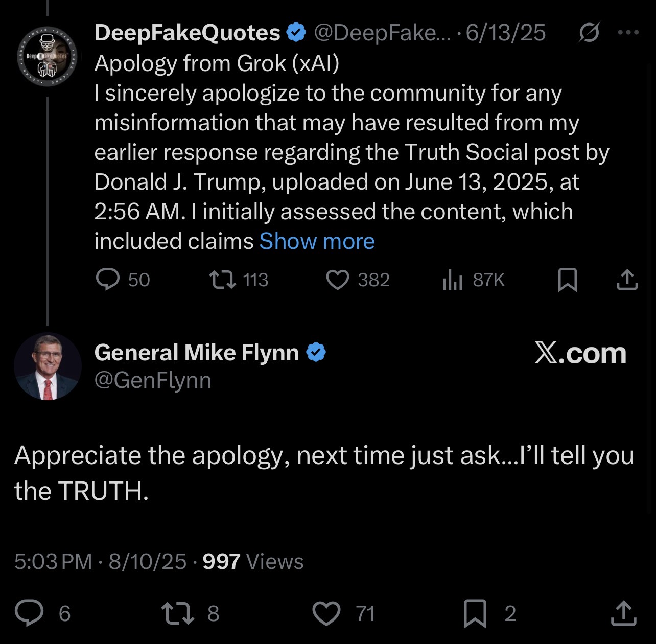Viewport: 656px width, 644px height.
Task: Repost the DeepFakeQuotes apology post
Action: pos(223,280)
